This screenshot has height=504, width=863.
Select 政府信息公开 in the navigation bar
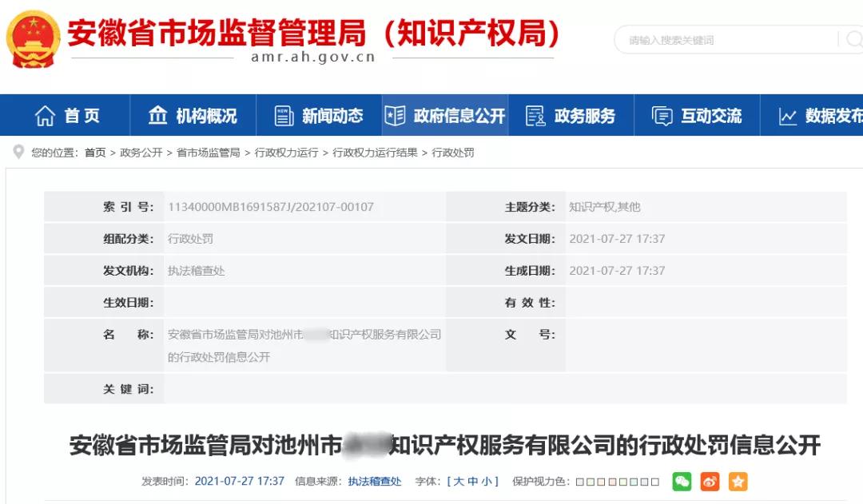tap(445, 116)
